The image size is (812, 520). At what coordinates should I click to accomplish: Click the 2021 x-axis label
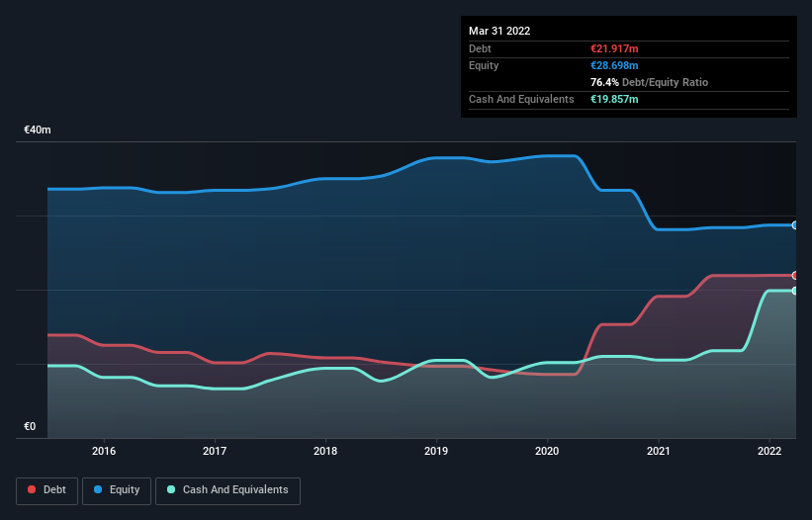[x=659, y=452]
